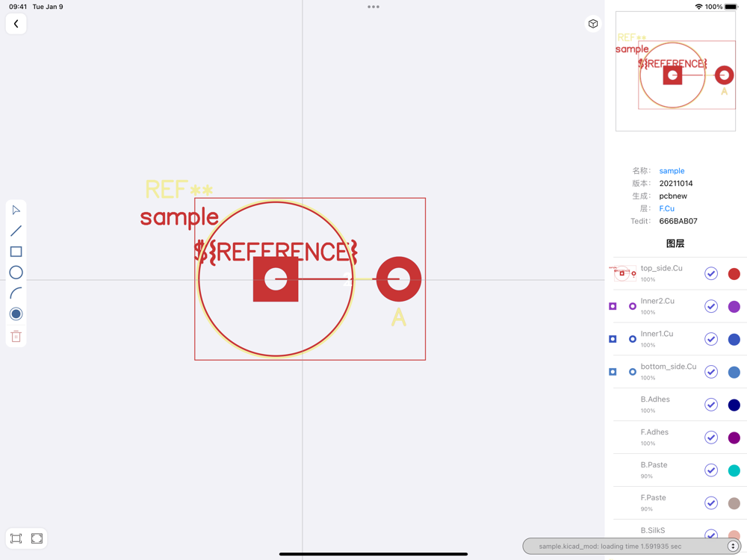Click the Tedit value 666BAB07
This screenshot has width=747, height=560.
[678, 222]
